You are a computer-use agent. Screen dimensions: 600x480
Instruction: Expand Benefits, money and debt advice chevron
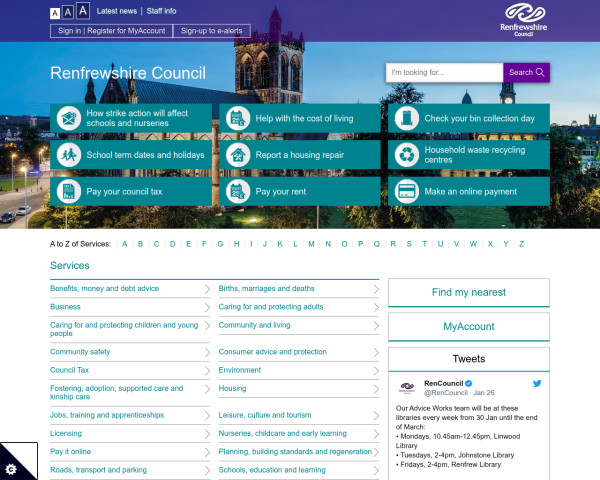click(x=207, y=289)
